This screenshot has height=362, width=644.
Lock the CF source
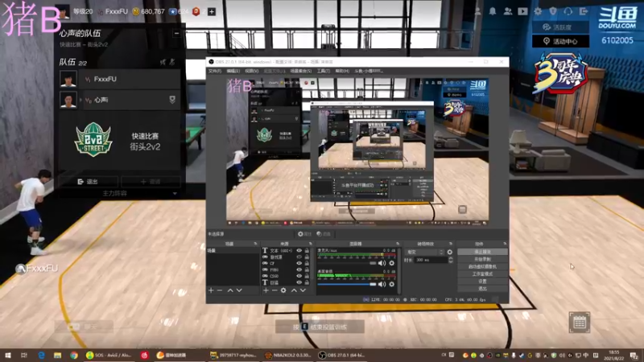tap(307, 264)
